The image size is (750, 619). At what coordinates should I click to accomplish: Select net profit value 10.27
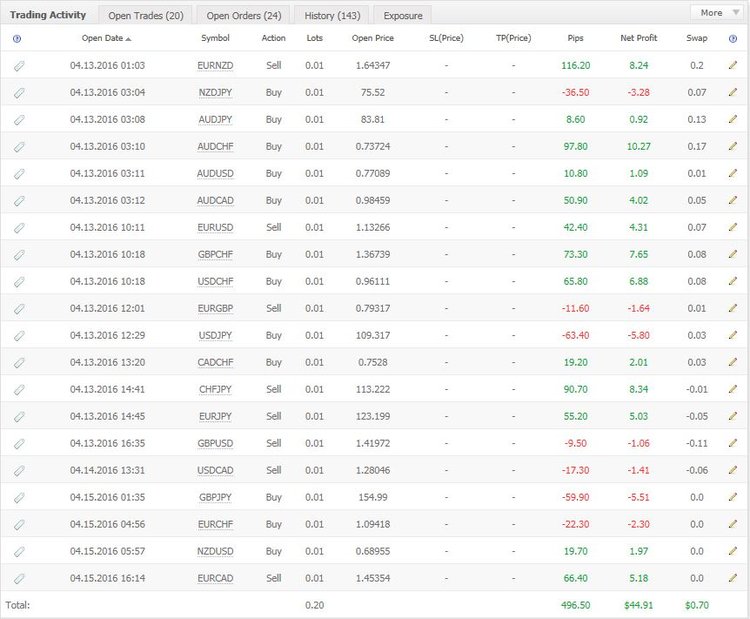pyautogui.click(x=639, y=146)
